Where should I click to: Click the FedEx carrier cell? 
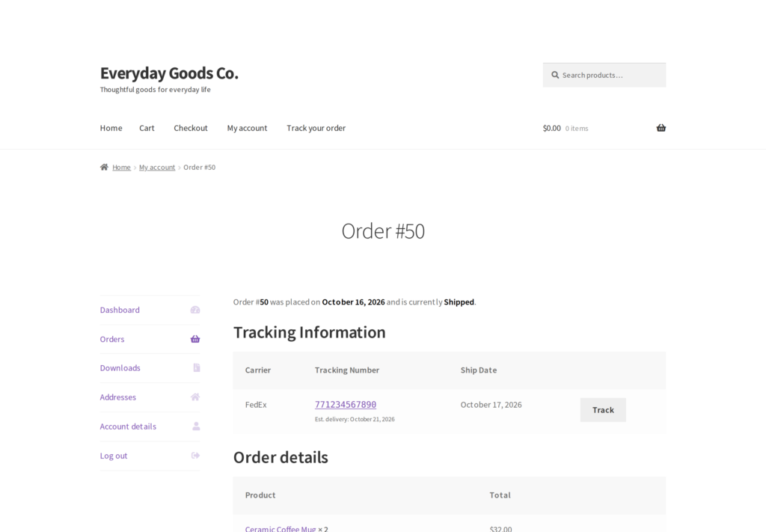coord(256,405)
